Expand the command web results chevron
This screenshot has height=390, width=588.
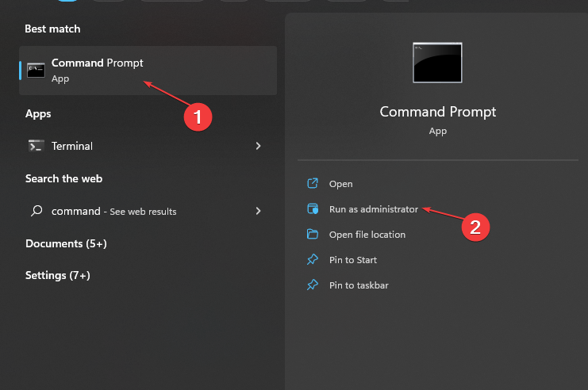tap(258, 211)
